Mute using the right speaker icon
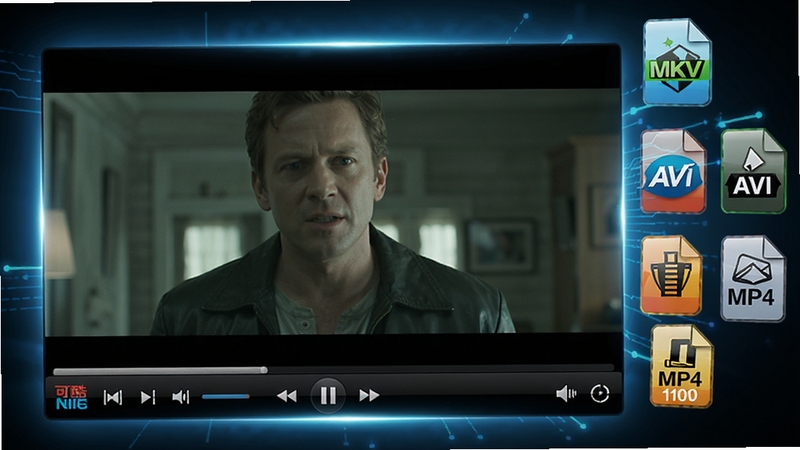Image resolution: width=800 pixels, height=450 pixels. [566, 393]
